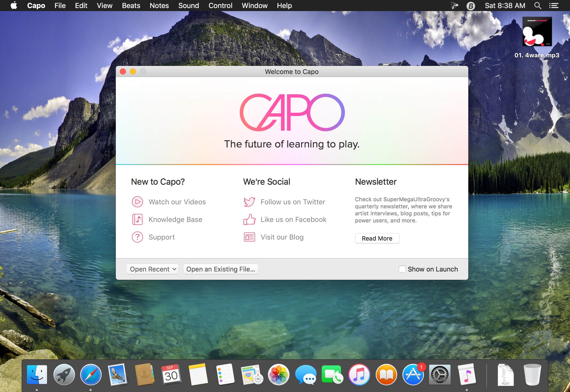
Task: Open Finder from the Dock
Action: (37, 375)
